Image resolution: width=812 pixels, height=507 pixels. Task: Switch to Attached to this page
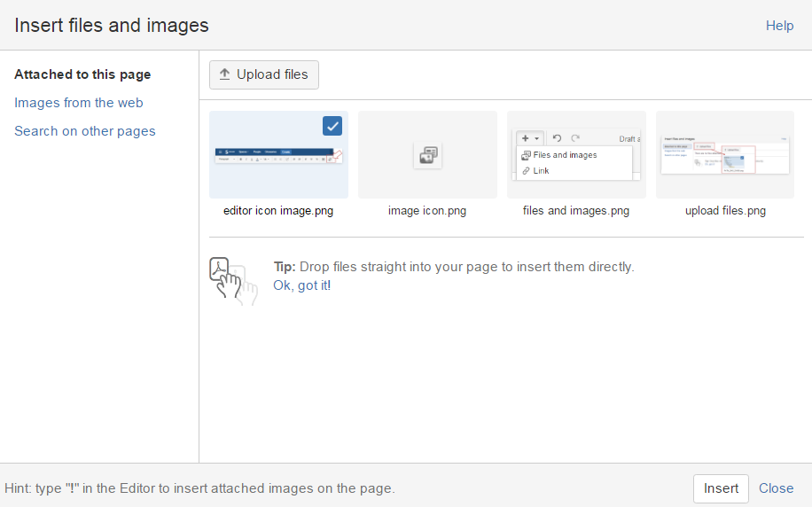click(x=82, y=74)
